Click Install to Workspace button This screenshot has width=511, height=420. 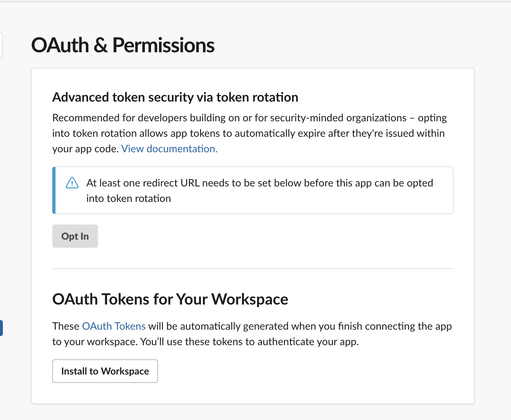[x=105, y=371]
